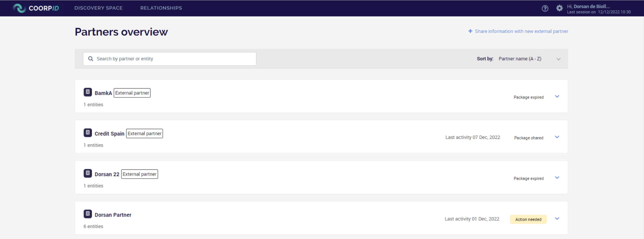Screen dimensions: 644x239
Task: Click the Credit Spain building icon
Action: click(x=88, y=133)
